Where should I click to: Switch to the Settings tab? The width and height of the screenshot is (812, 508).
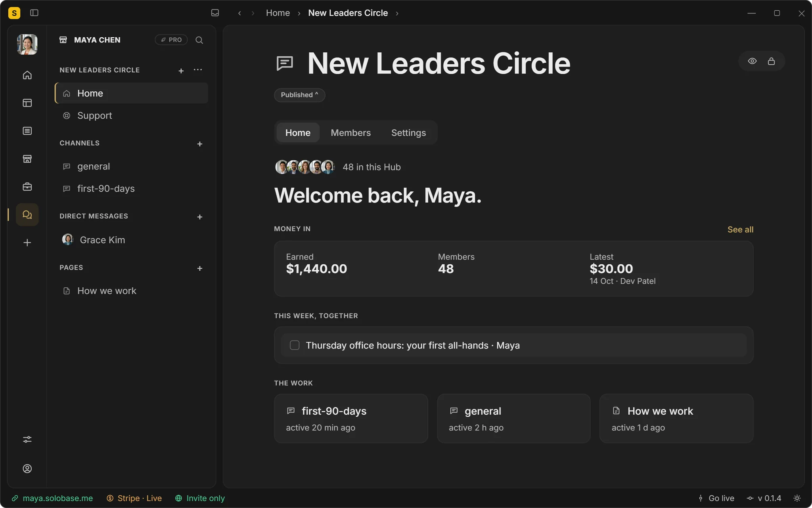(408, 133)
